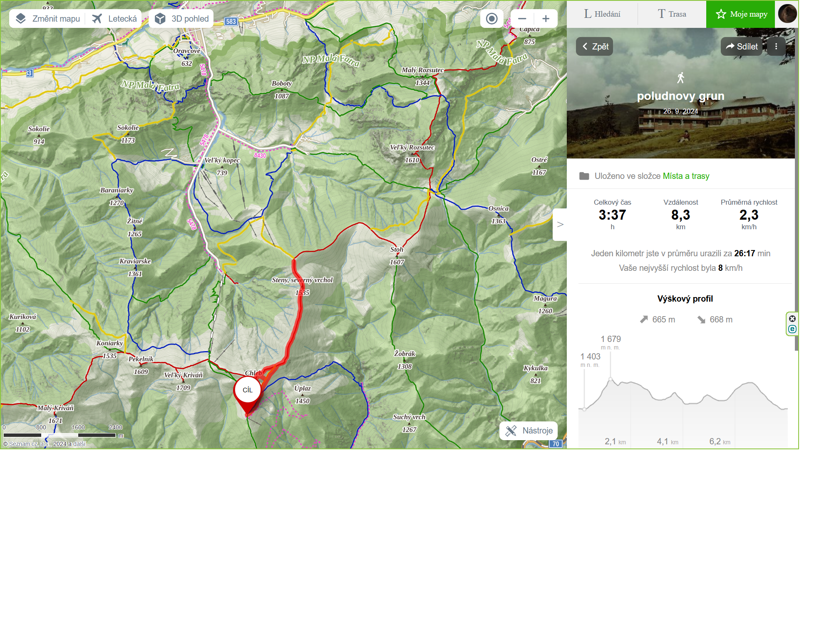Image resolution: width=834 pixels, height=644 pixels.
Task: Enable the 3D pohled view
Action: click(181, 19)
